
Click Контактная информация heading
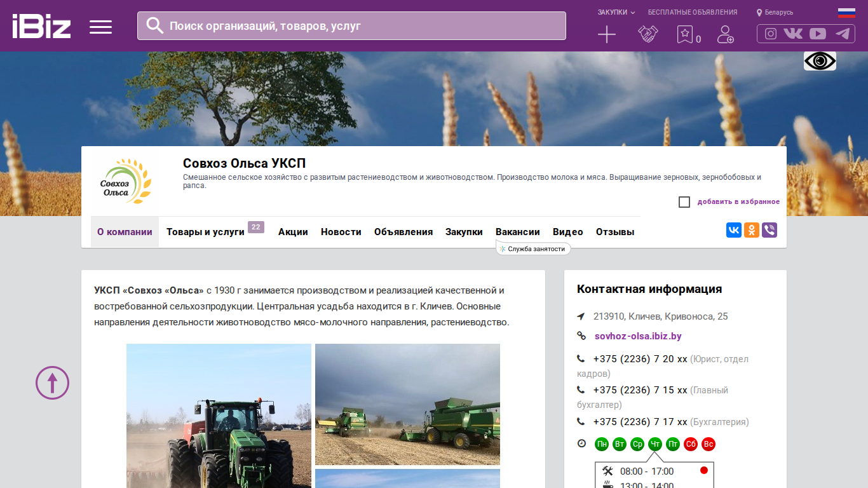[649, 289]
